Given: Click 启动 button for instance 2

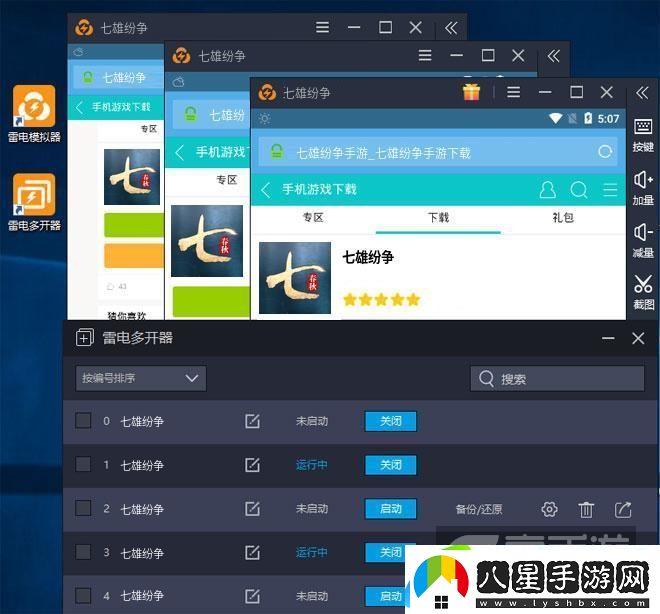Looking at the screenshot, I should [391, 509].
